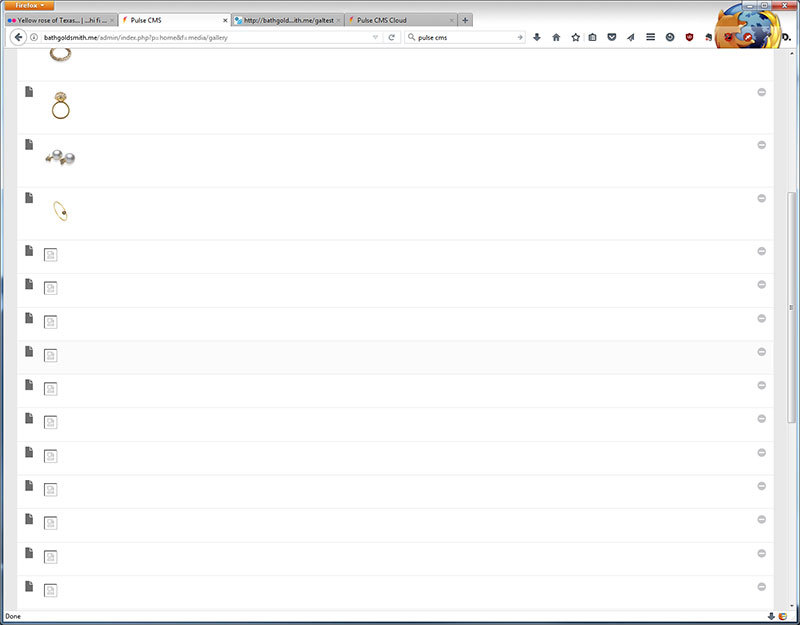
Task: Open the history clock icon in toolbar
Action: [670, 37]
